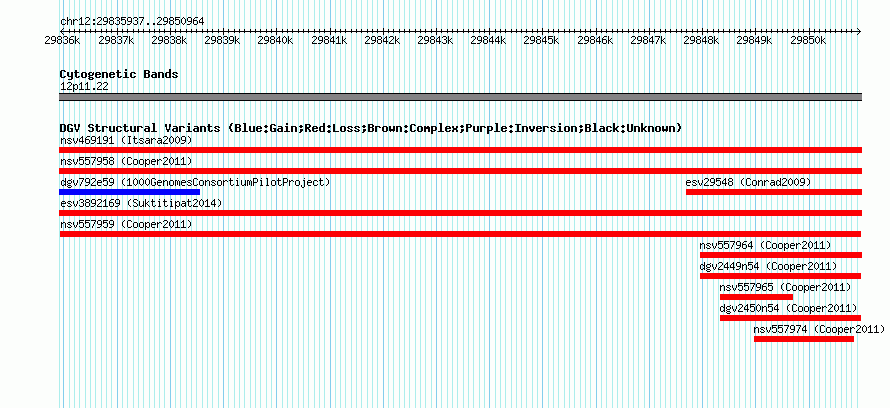Click the nsv469191 (Itsara2009) variant label
The width and height of the screenshot is (890, 408).
(x=126, y=140)
